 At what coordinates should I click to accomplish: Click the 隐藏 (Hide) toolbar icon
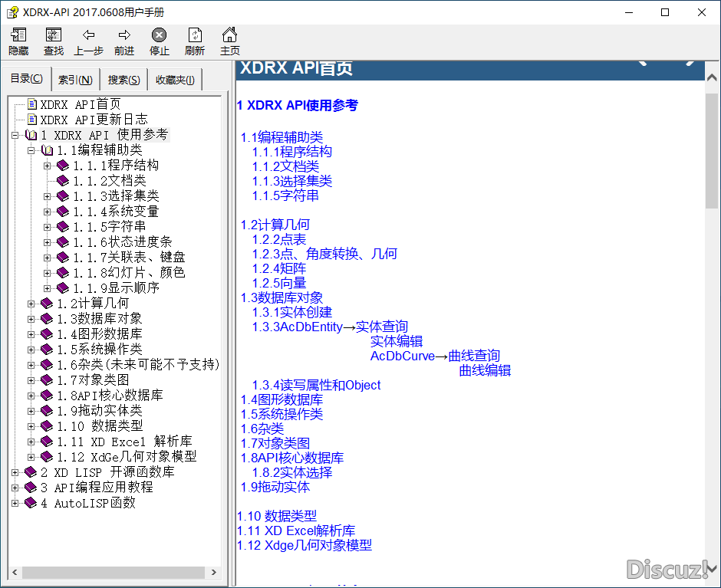click(x=18, y=41)
